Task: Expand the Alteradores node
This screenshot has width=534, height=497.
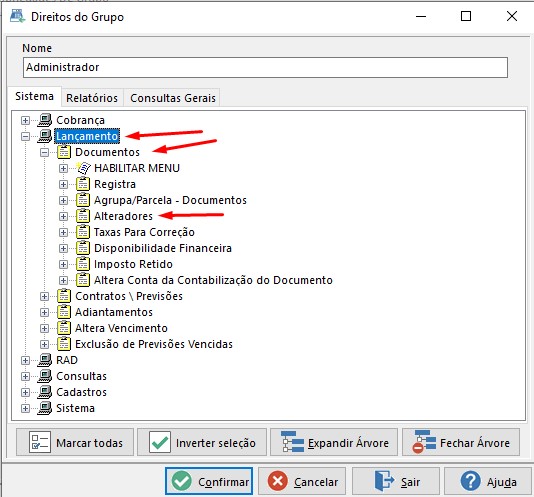Action: 63,217
